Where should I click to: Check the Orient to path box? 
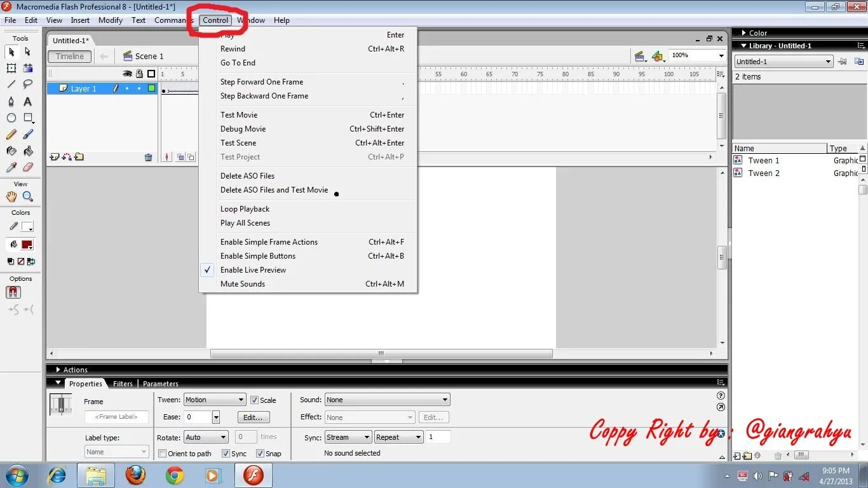[163, 454]
